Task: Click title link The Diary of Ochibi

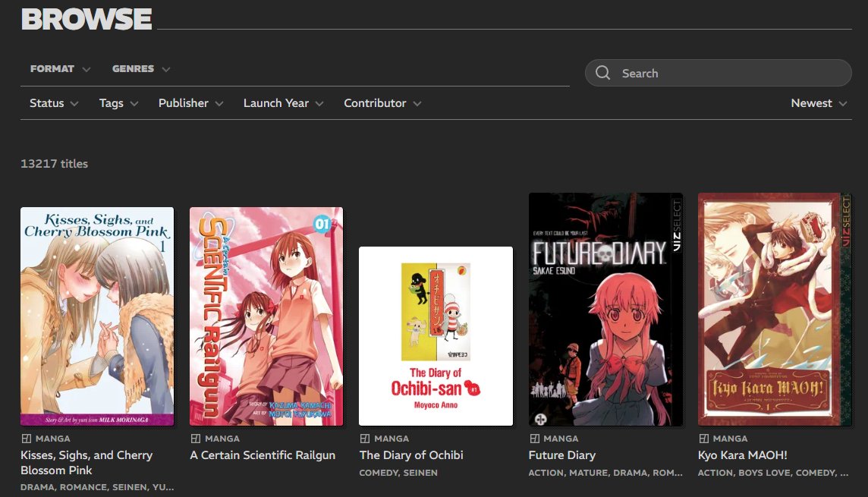Action: tap(410, 455)
